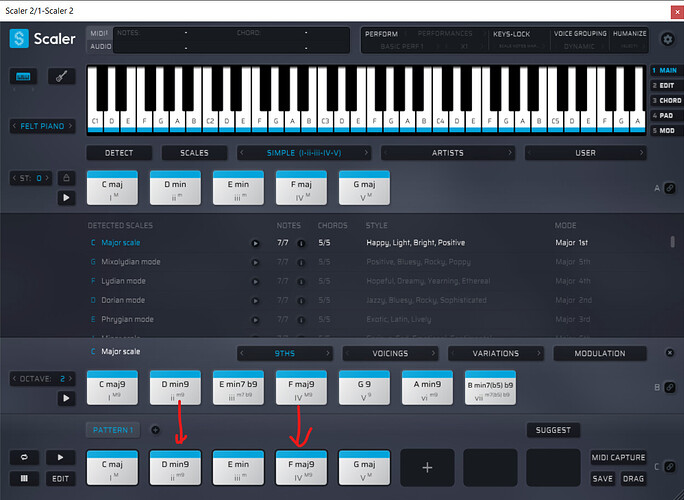Add a new pattern with plus icon
The image size is (684, 500).
point(155,430)
